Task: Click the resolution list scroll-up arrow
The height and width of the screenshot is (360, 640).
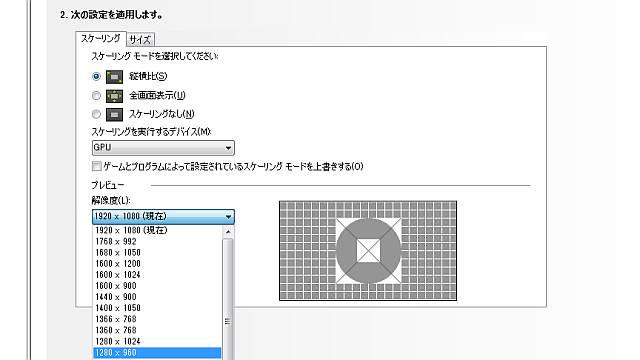Action: [x=228, y=232]
